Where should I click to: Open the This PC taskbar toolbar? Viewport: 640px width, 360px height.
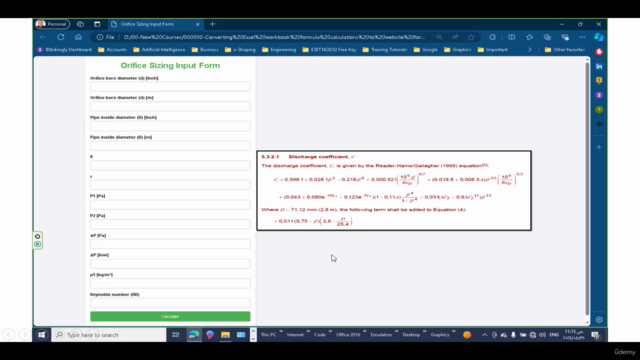tap(269, 335)
